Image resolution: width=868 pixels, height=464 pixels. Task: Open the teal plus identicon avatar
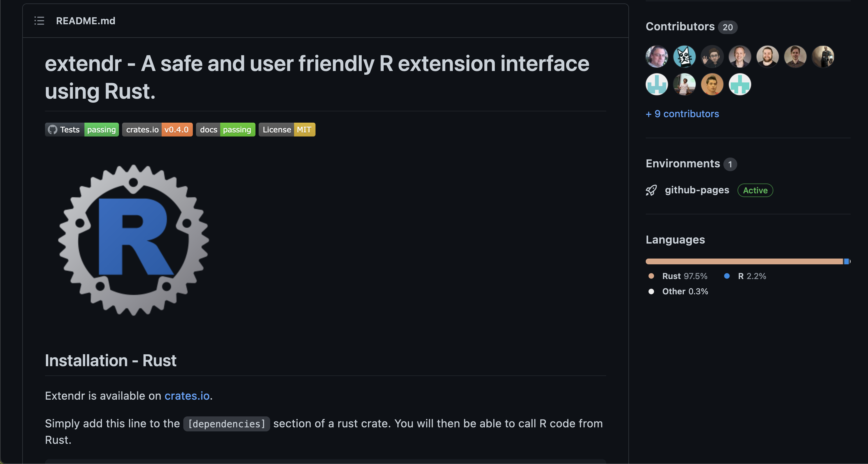tap(739, 85)
